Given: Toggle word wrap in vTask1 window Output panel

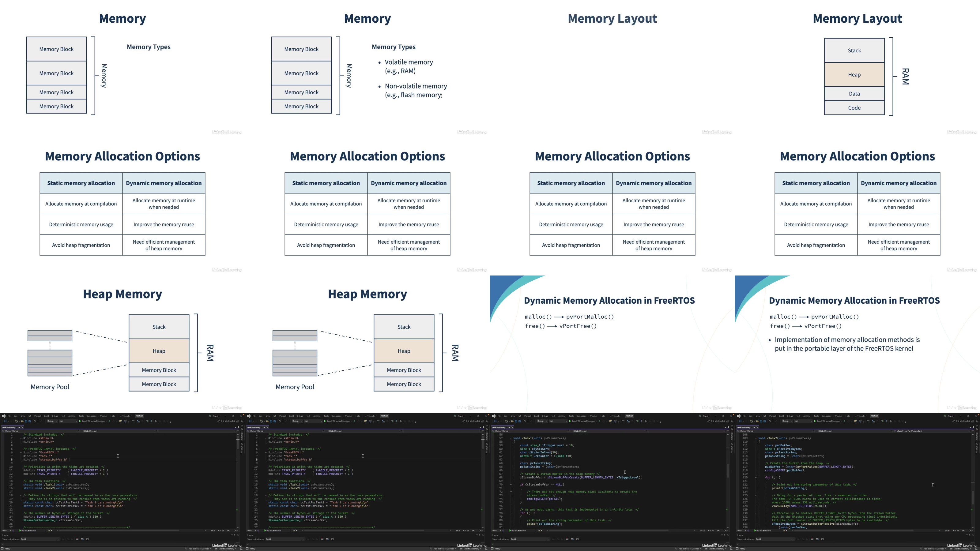Looking at the screenshot, I should tap(573, 539).
